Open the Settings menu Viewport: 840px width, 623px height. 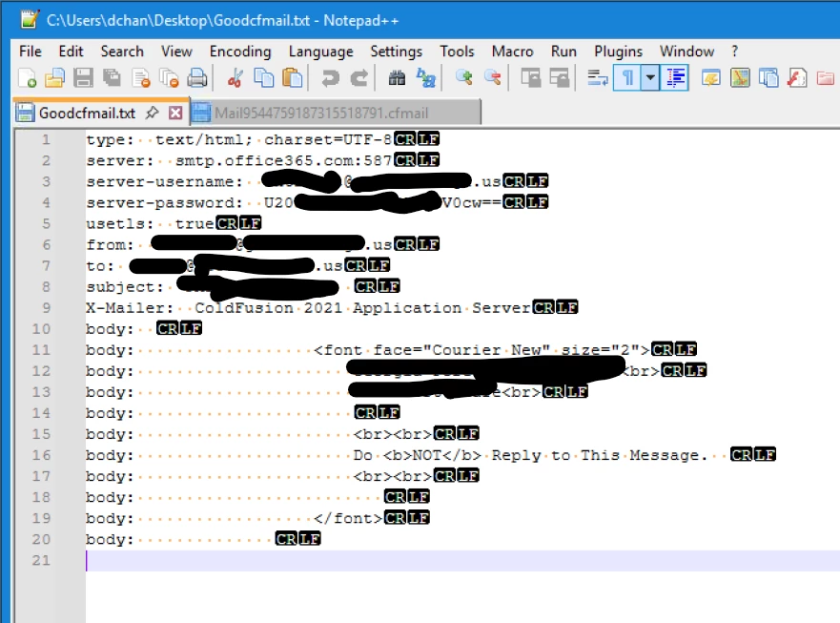396,52
